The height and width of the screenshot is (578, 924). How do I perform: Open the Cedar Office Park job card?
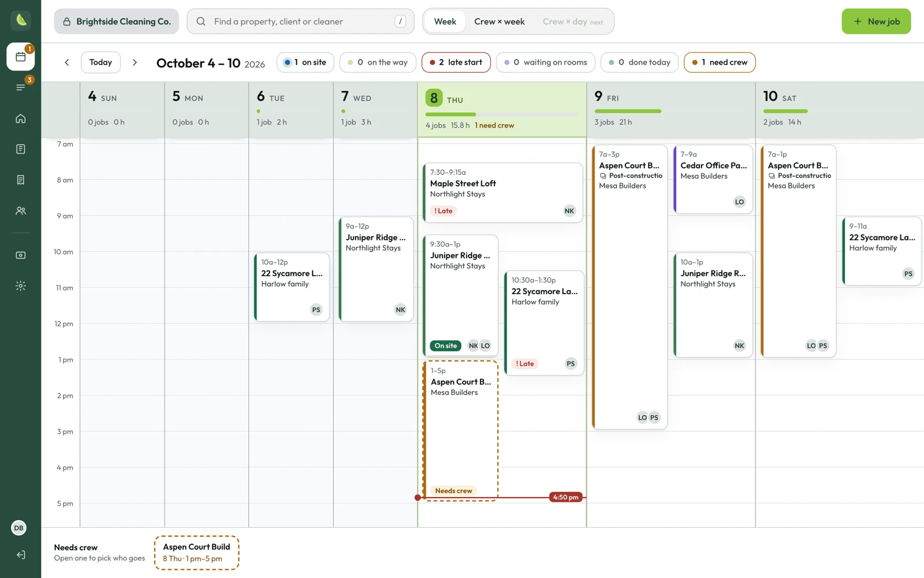pyautogui.click(x=713, y=179)
